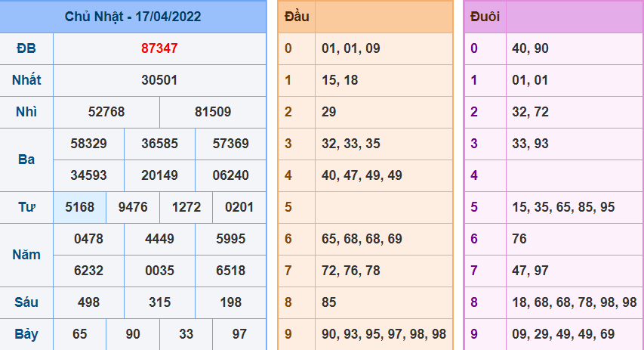Screen dimensions: 644x350
Task: Select fifth prize number 5995
Action: pos(230,239)
